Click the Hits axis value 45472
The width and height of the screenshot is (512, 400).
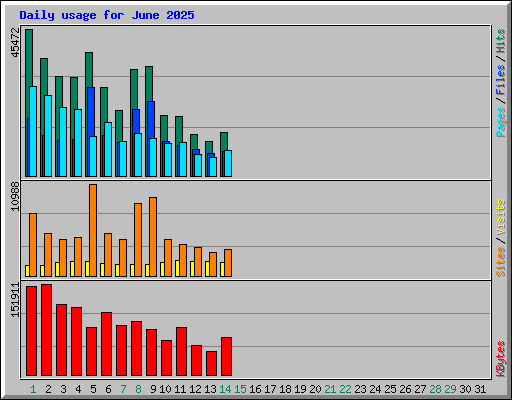[15, 42]
